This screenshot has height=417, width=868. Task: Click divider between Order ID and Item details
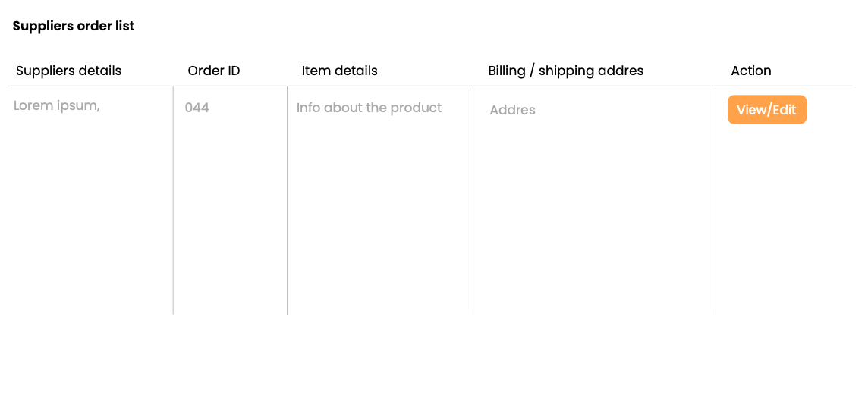click(288, 201)
